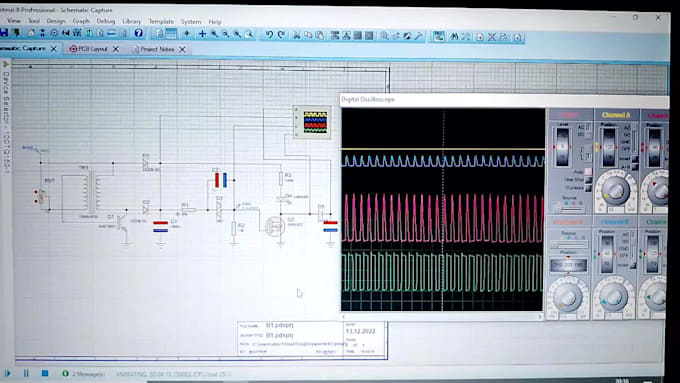Open the Design menu
The width and height of the screenshot is (680, 383).
pos(56,21)
